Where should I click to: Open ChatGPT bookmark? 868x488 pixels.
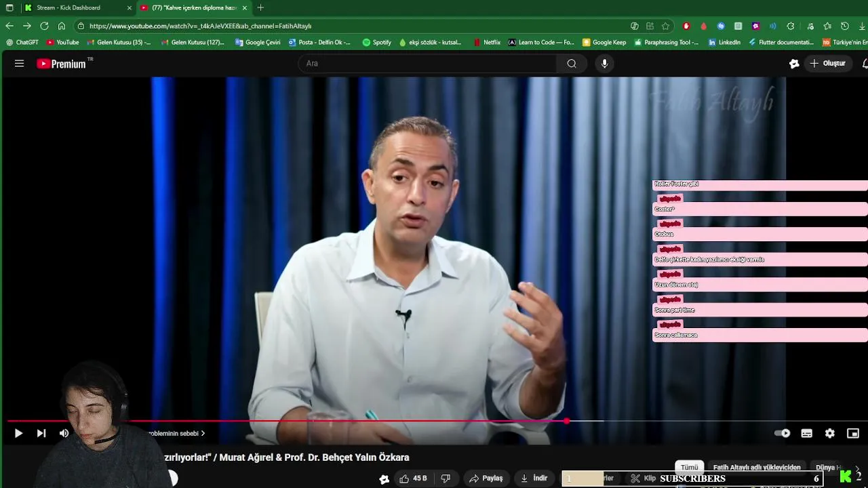[22, 42]
